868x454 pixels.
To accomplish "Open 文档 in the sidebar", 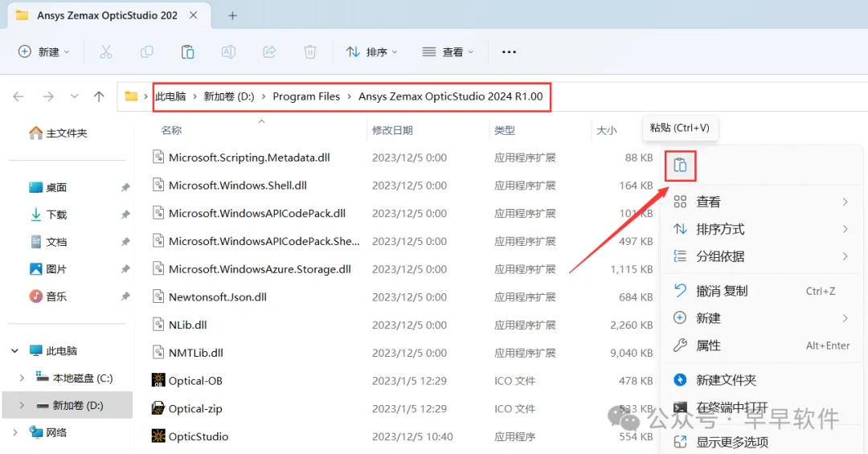I will pyautogui.click(x=47, y=242).
